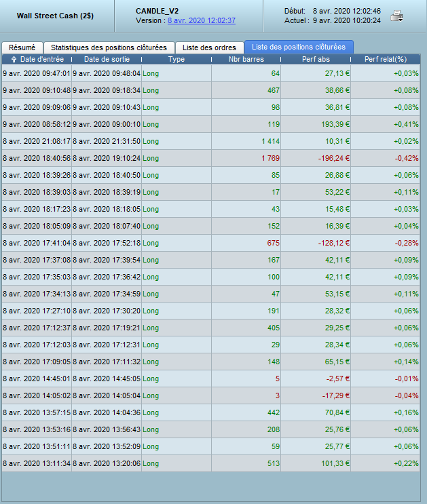Click the 65,15 € performance cell
The image size is (427, 504).
click(316, 362)
